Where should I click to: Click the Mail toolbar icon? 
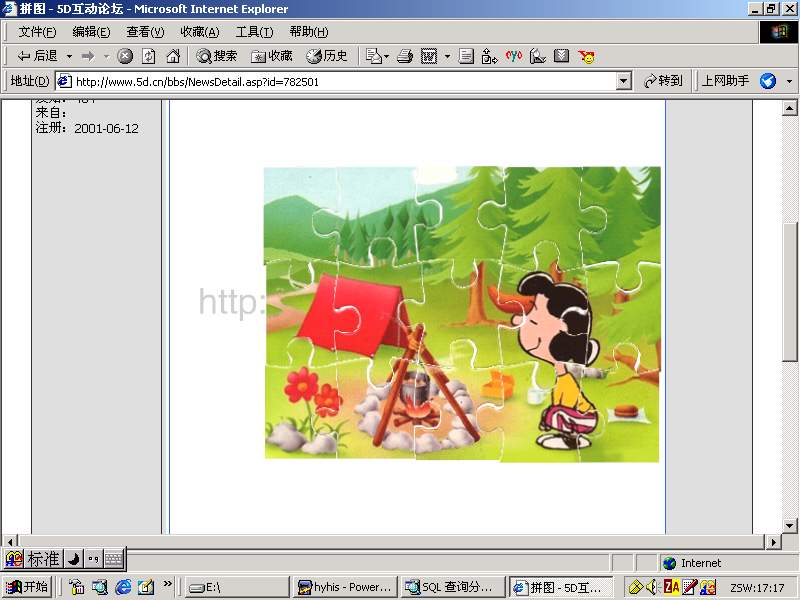tap(377, 56)
